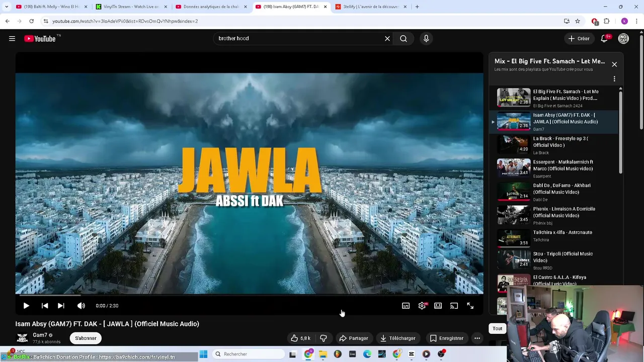Start voice search with the microphone
The width and height of the screenshot is (644, 362).
(426, 39)
